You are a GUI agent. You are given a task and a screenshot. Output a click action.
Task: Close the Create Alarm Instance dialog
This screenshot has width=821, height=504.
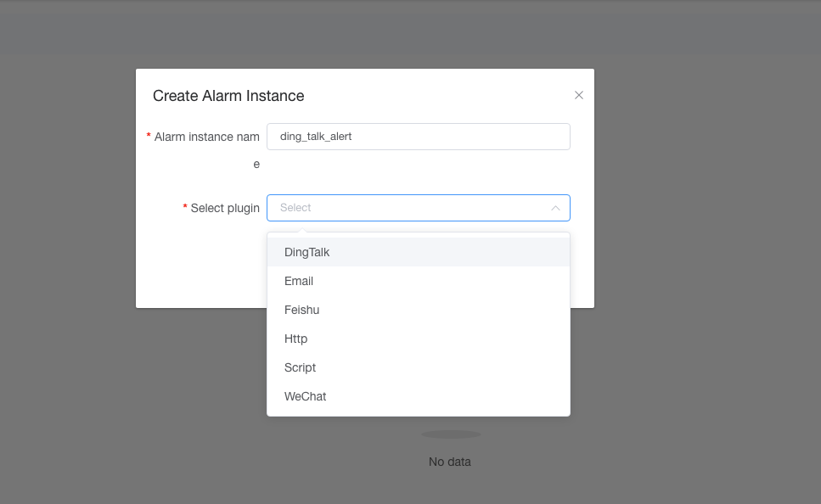pyautogui.click(x=579, y=95)
